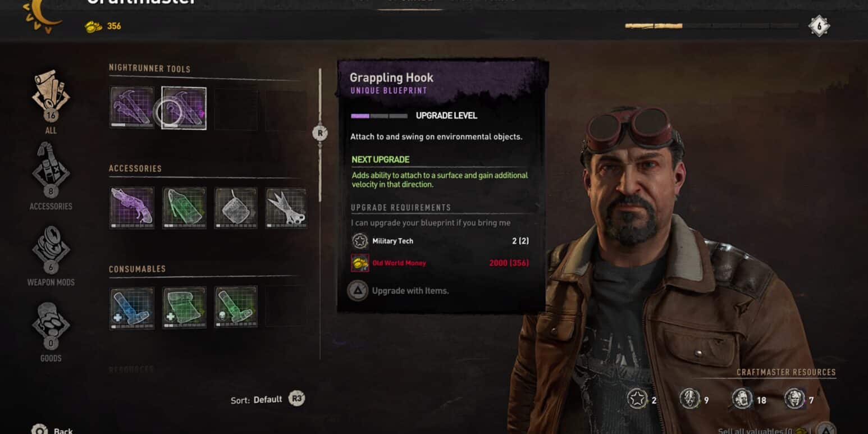Select the claw-shaped accessory blueprint

point(286,208)
